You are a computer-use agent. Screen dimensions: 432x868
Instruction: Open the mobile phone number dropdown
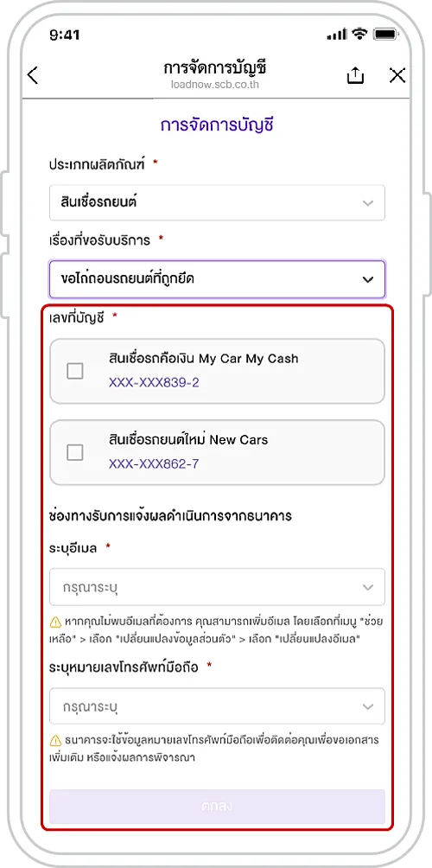coord(217,705)
